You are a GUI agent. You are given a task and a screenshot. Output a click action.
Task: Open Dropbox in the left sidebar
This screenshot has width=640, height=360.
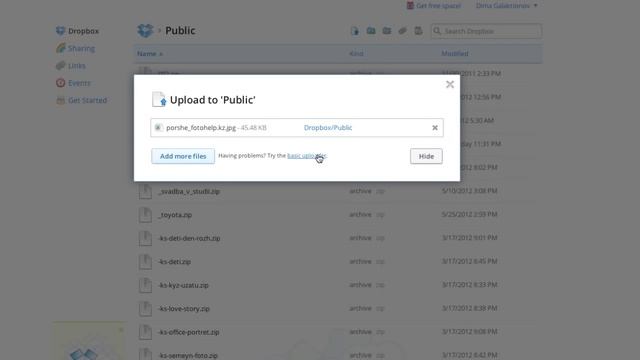83,31
